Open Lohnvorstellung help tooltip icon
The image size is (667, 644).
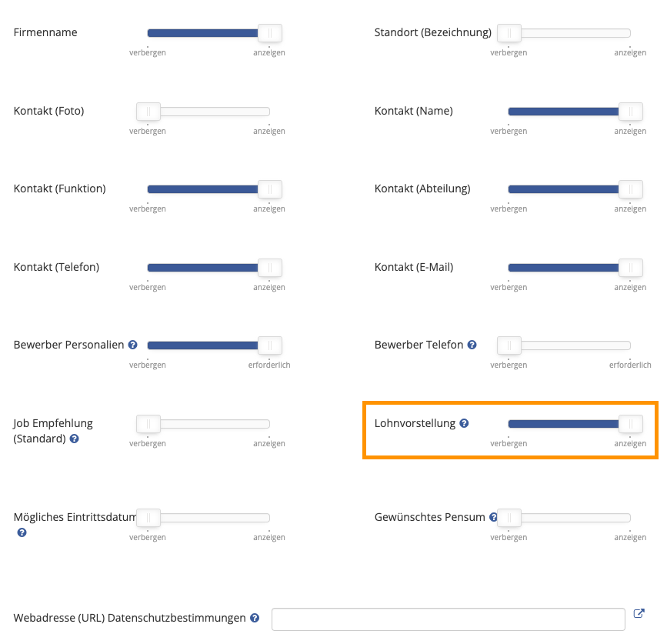coord(464,423)
